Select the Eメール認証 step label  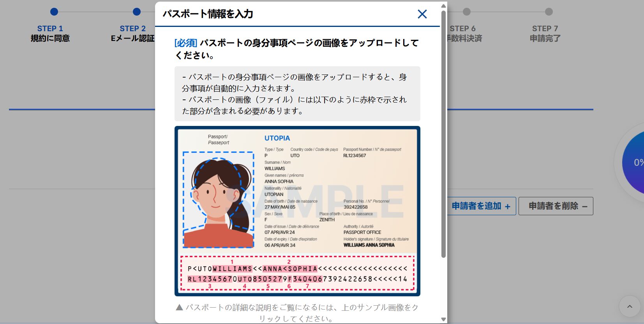pos(132,38)
